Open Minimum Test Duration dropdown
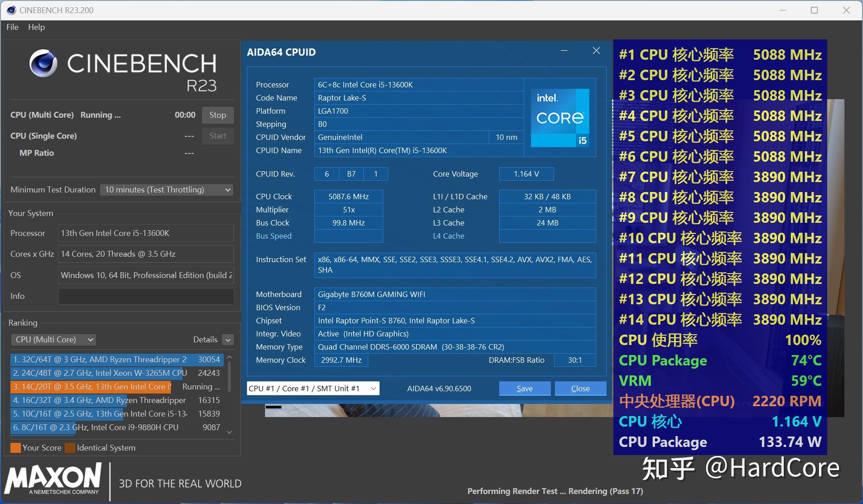The height and width of the screenshot is (504, 863). pyautogui.click(x=167, y=190)
